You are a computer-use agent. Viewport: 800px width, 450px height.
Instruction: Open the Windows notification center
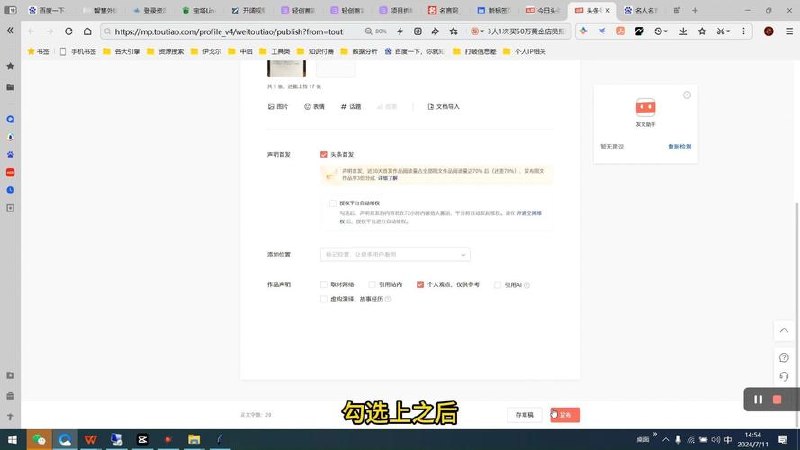pyautogui.click(x=782, y=439)
